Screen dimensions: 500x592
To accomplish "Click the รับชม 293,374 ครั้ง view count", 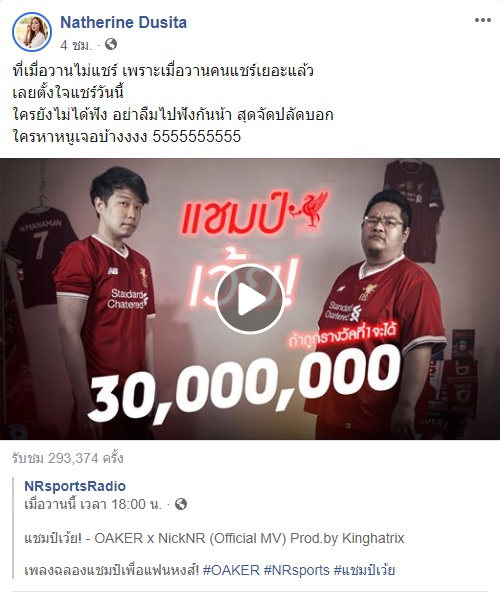I will click(x=68, y=458).
